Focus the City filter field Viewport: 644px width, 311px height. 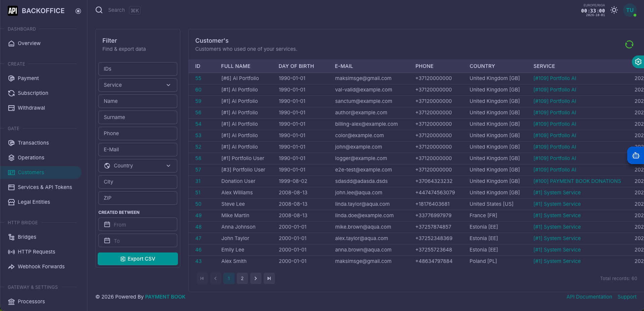[138, 182]
